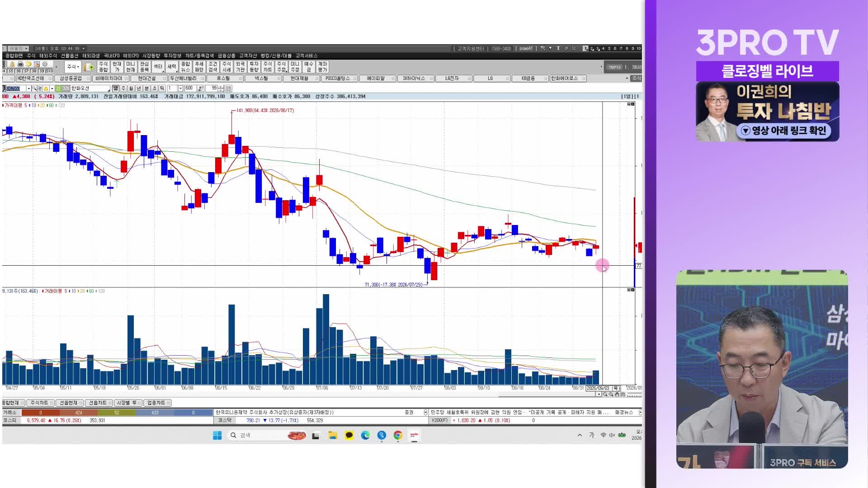
Task: Open the 시장동향 menu
Action: [151, 56]
